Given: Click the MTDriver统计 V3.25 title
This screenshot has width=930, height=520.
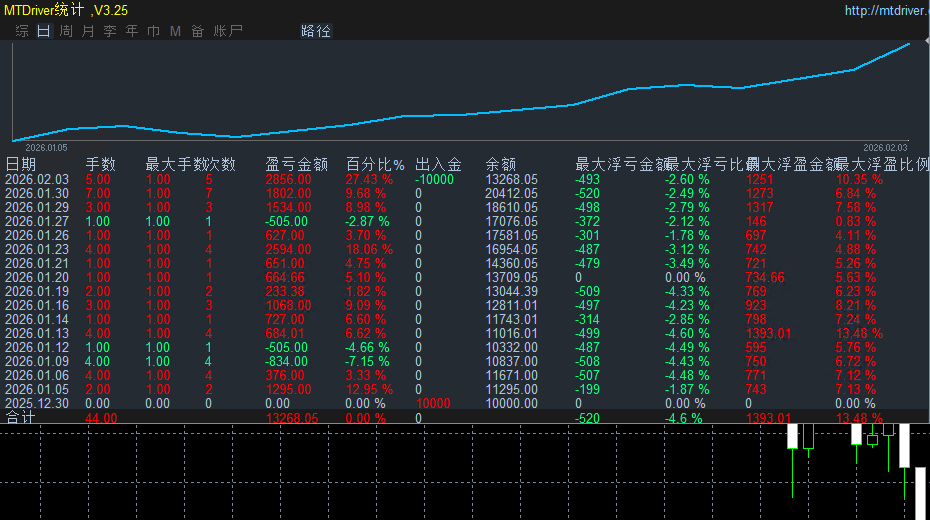Looking at the screenshot, I should coord(66,10).
